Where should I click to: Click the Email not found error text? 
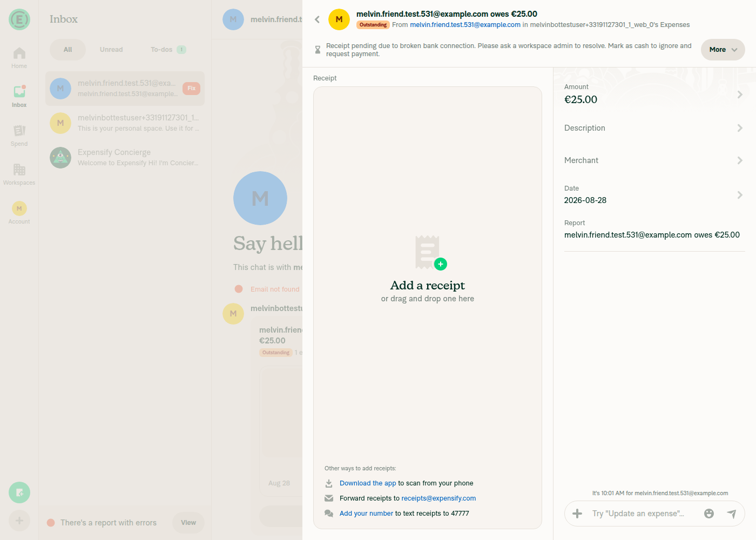point(275,289)
